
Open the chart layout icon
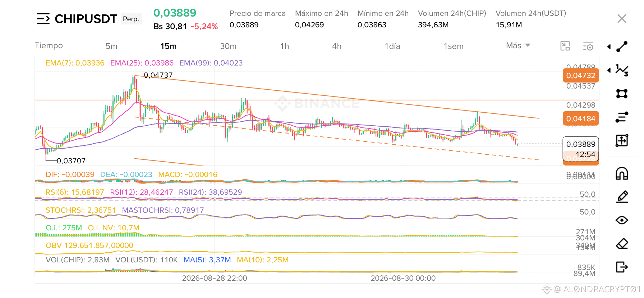click(x=565, y=46)
